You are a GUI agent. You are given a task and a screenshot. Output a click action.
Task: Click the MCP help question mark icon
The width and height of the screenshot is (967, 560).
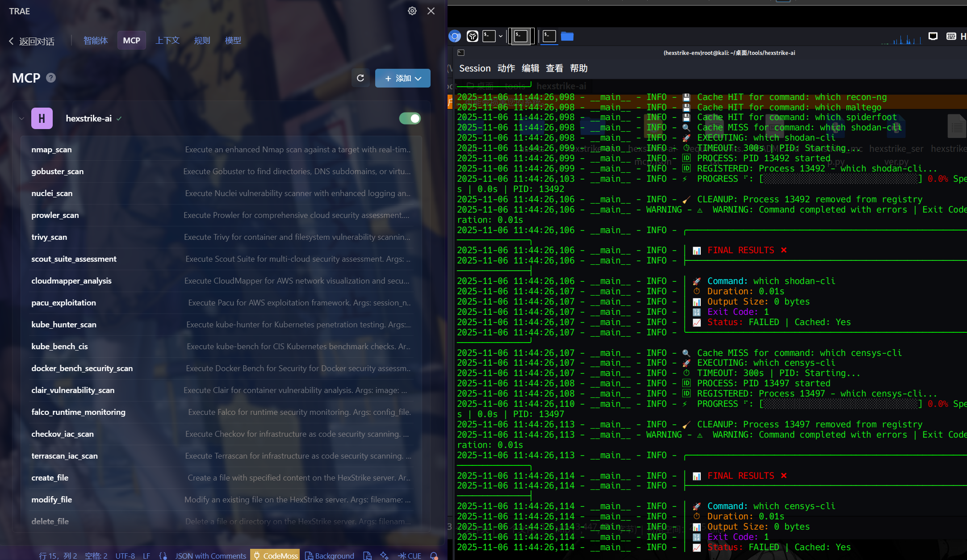51,78
